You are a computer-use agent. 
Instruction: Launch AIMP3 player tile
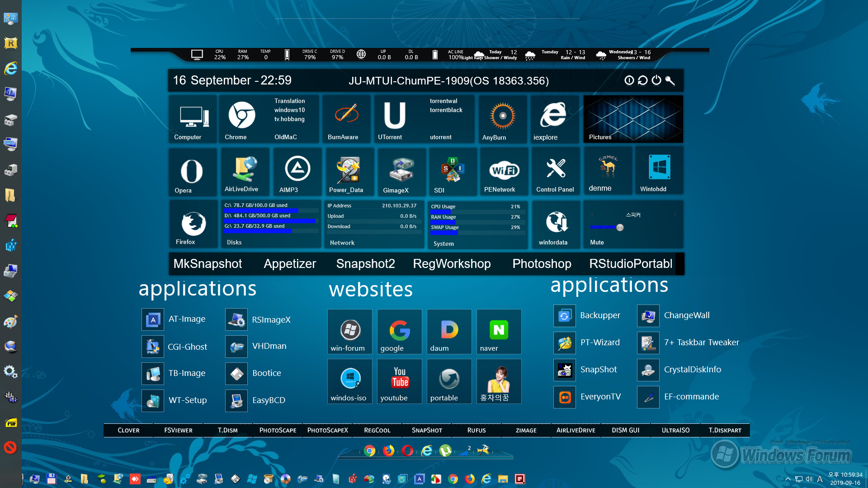[297, 172]
